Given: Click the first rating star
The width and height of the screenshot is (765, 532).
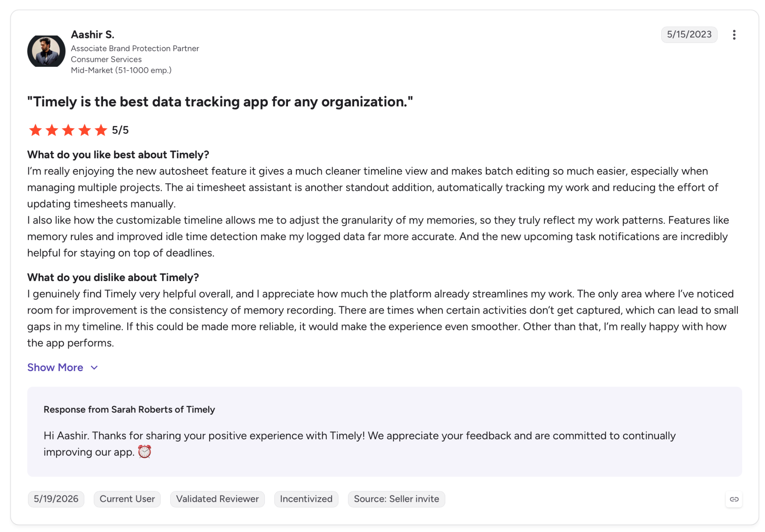Looking at the screenshot, I should [35, 130].
